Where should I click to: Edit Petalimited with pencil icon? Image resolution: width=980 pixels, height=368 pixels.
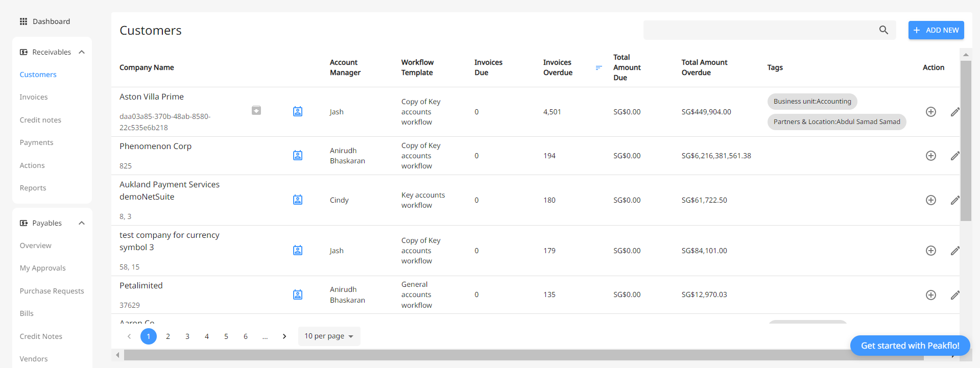955,295
